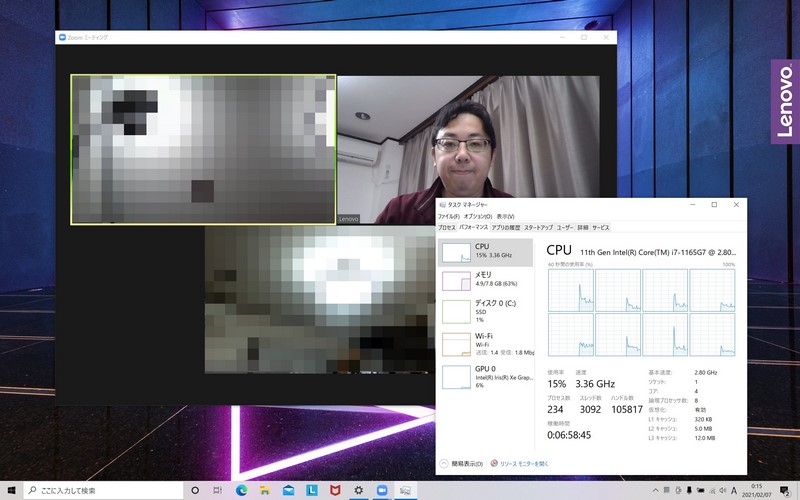The height and width of the screenshot is (500, 800).
Task: Click the 105817 handle count value
Action: pos(627,409)
